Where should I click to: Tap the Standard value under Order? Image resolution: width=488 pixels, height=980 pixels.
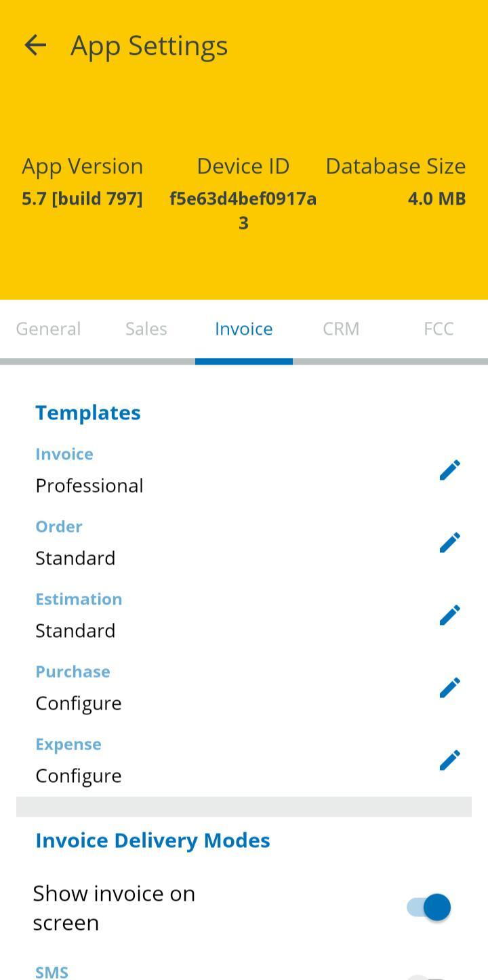(75, 558)
